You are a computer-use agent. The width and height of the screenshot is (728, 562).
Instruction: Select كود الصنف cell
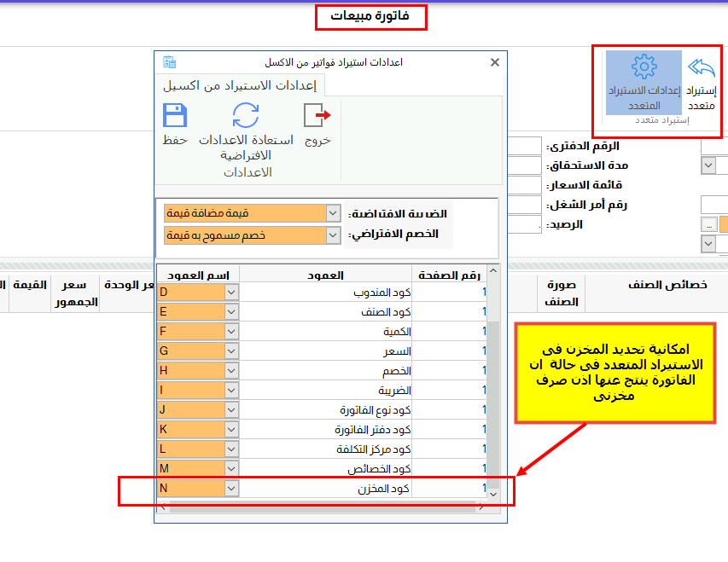(x=325, y=312)
